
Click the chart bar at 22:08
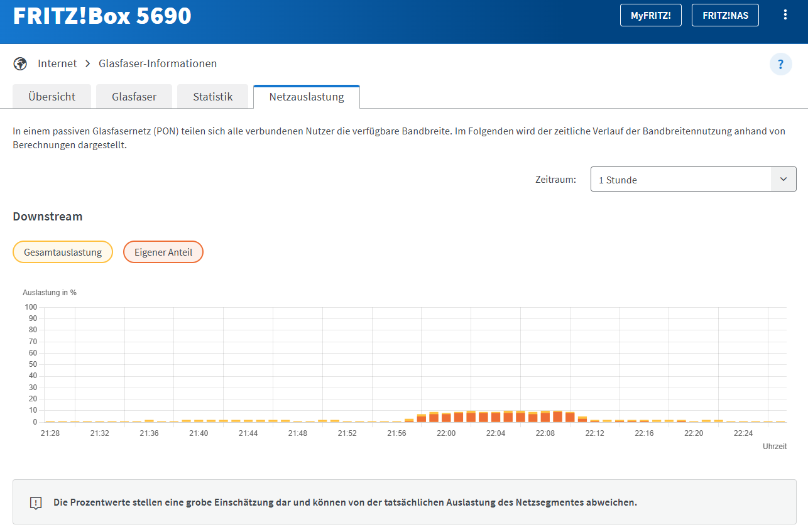(x=545, y=416)
